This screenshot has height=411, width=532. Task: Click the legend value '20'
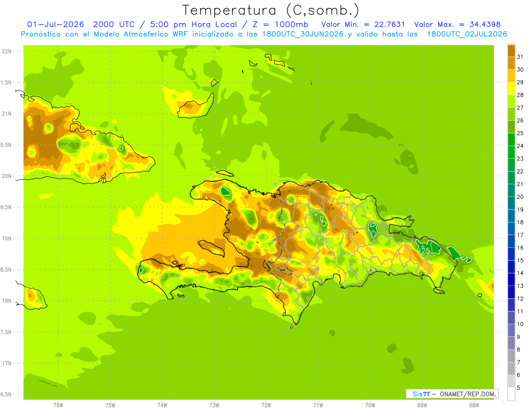[x=520, y=197]
